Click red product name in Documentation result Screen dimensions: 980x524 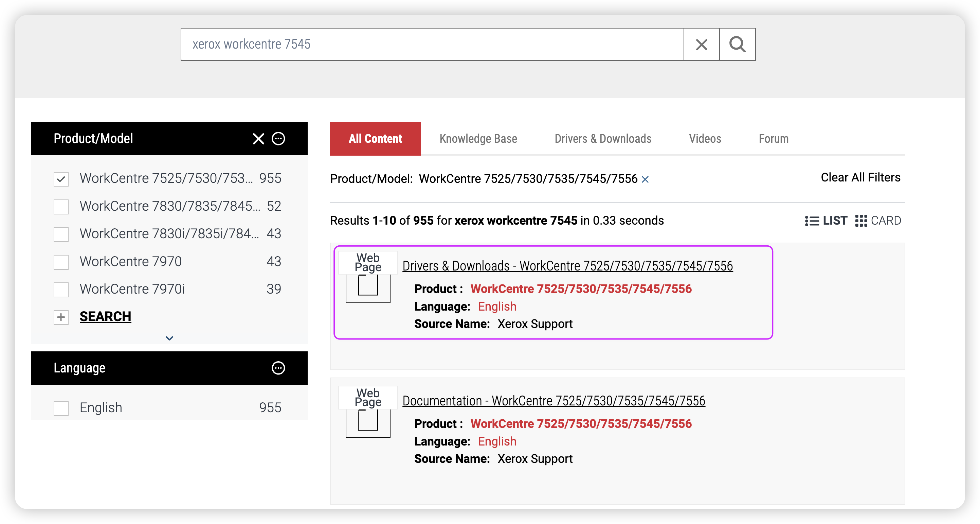tap(581, 424)
